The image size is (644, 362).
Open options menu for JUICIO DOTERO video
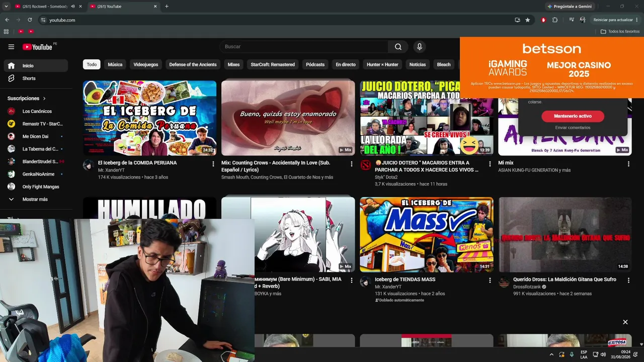coord(490,164)
